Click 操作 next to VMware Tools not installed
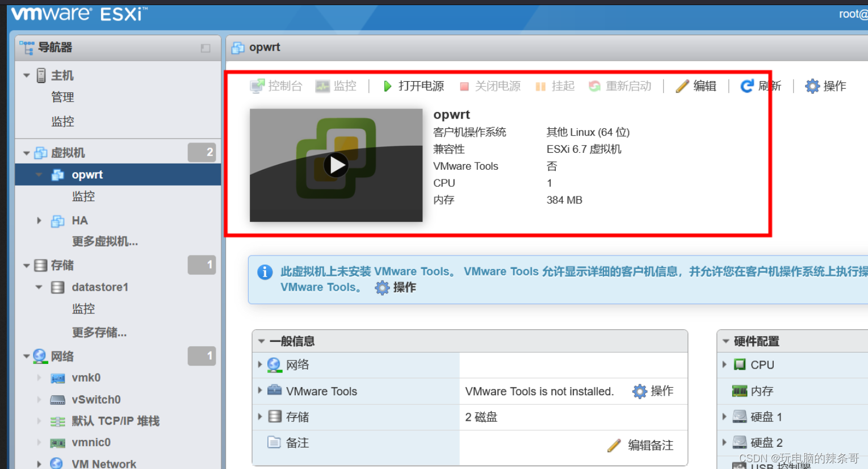This screenshot has width=868, height=469. pyautogui.click(x=653, y=391)
